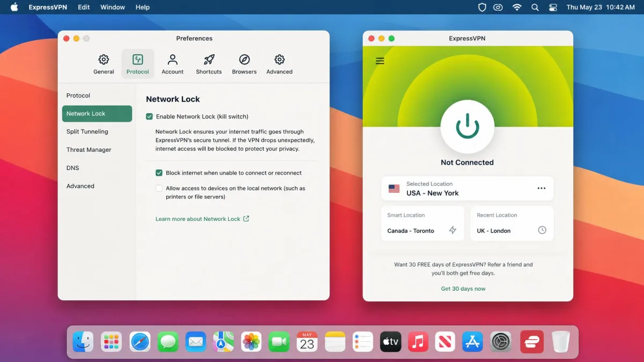Open the Browsers tab with compass icon
The width and height of the screenshot is (644, 362).
[244, 64]
